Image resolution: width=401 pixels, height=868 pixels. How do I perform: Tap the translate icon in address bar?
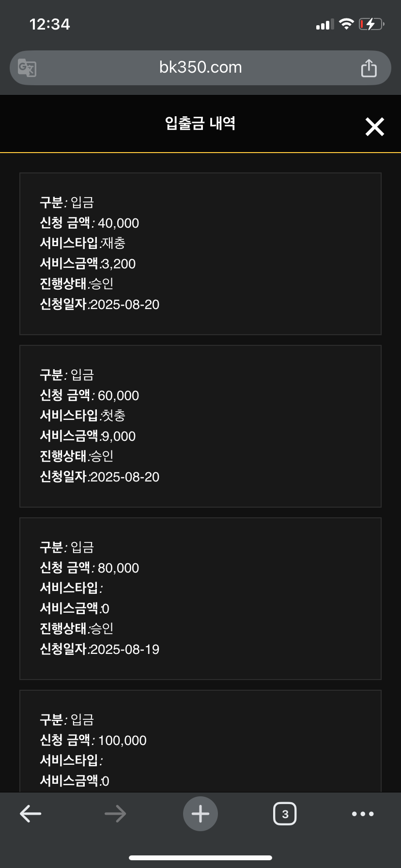point(27,68)
